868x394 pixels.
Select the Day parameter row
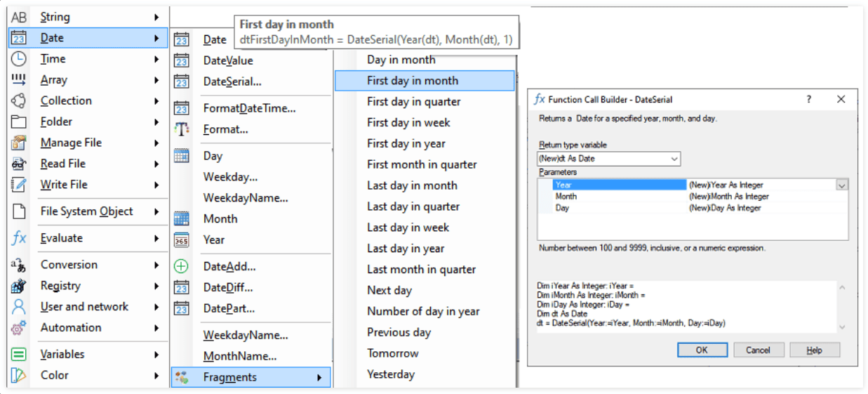693,208
